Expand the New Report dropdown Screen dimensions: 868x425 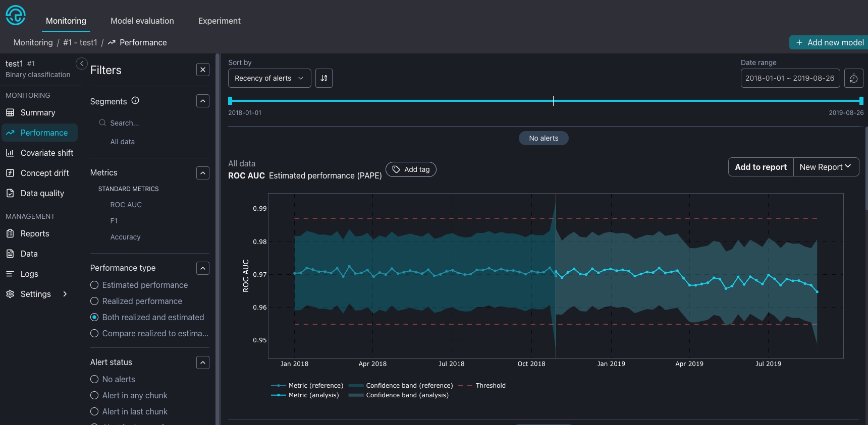pos(826,167)
